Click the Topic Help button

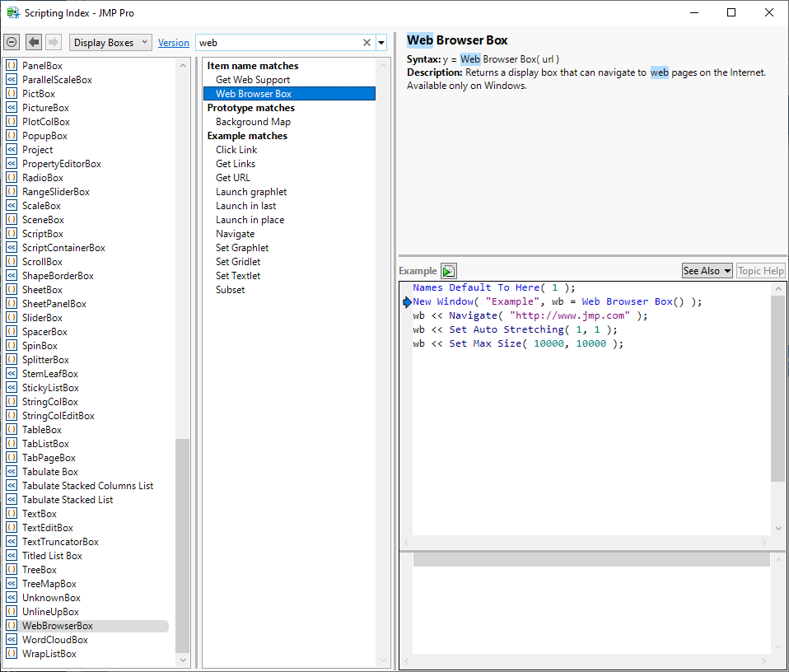tap(761, 271)
